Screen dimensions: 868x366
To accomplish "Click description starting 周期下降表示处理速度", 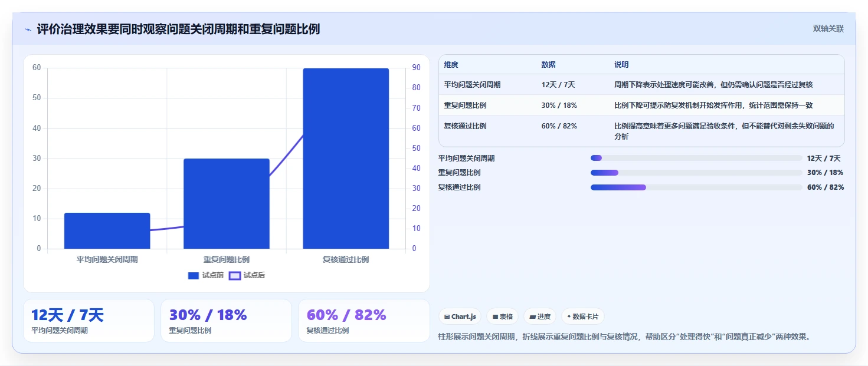I will pos(713,85).
